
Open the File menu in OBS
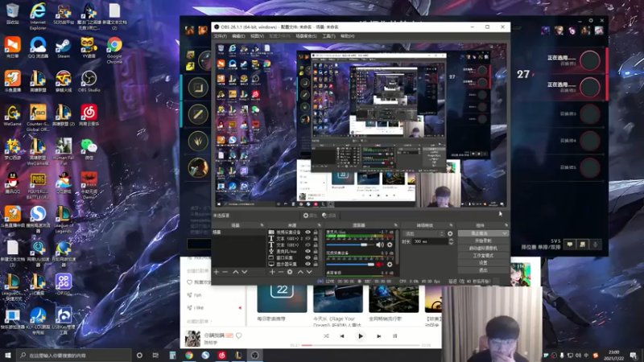point(220,36)
